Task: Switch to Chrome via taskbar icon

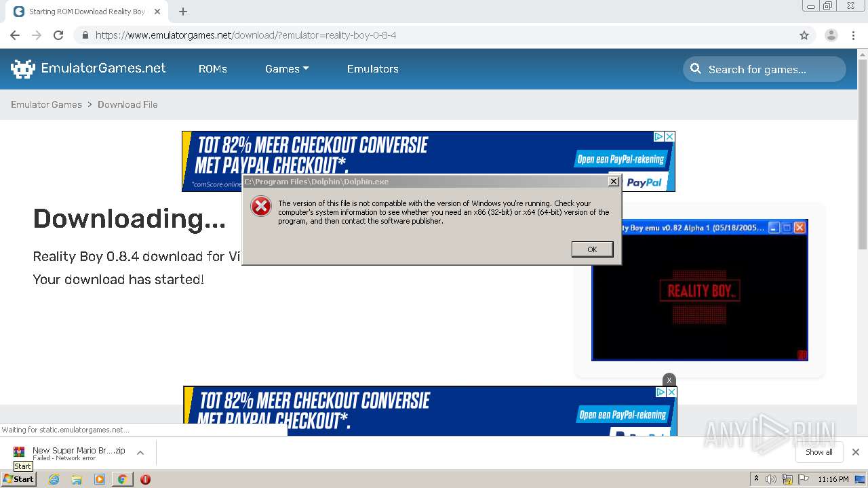Action: pos(122,479)
